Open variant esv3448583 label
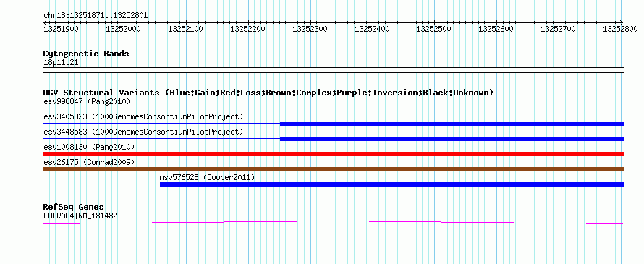 point(143,132)
